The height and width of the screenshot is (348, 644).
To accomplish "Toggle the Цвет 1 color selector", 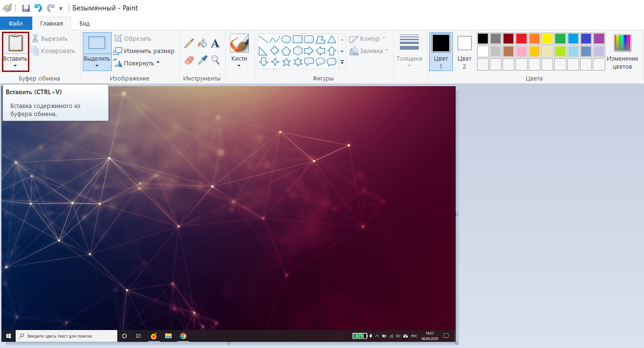I will click(441, 52).
